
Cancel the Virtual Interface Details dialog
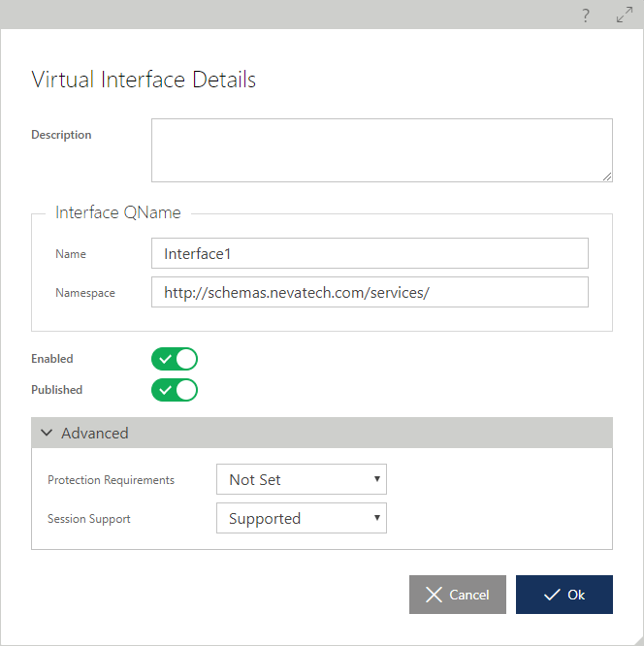pyautogui.click(x=458, y=595)
